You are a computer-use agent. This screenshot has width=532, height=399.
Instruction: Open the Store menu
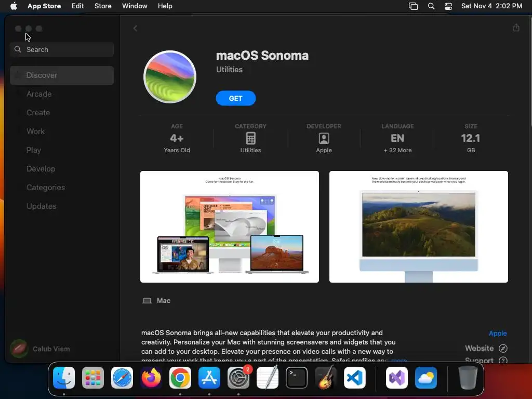click(103, 6)
